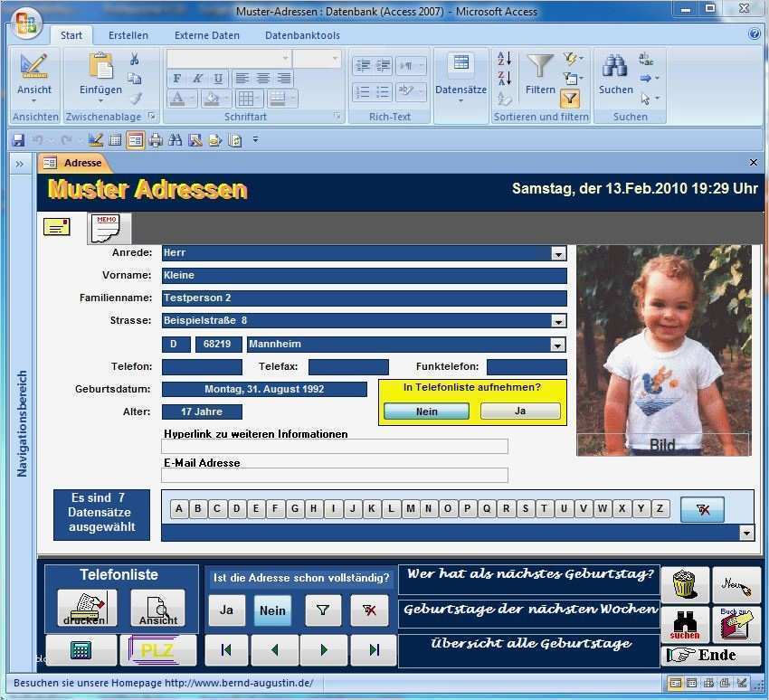769x700 pixels.
Task: Toggle Nein for In Telefonliste aufnehmen
Action: pos(426,411)
